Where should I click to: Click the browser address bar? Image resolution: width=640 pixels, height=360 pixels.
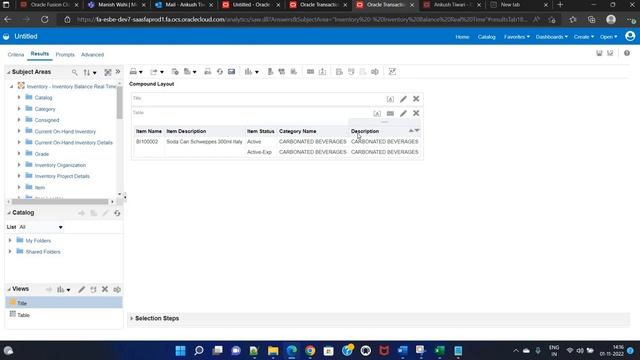301,20
